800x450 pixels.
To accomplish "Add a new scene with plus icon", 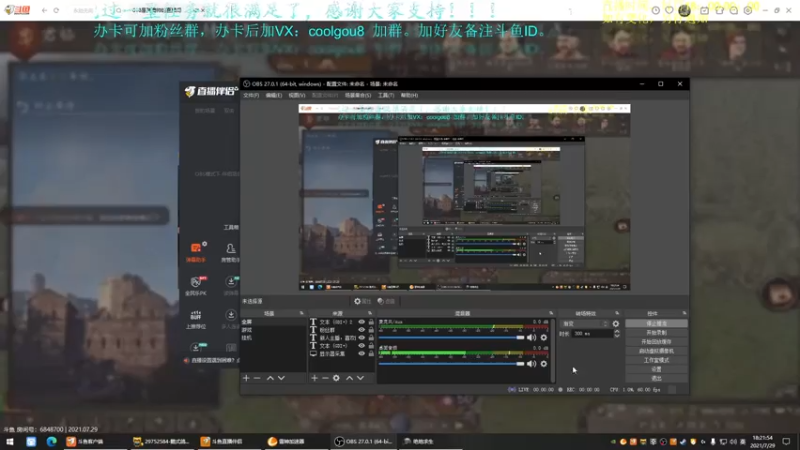I will pyautogui.click(x=246, y=378).
